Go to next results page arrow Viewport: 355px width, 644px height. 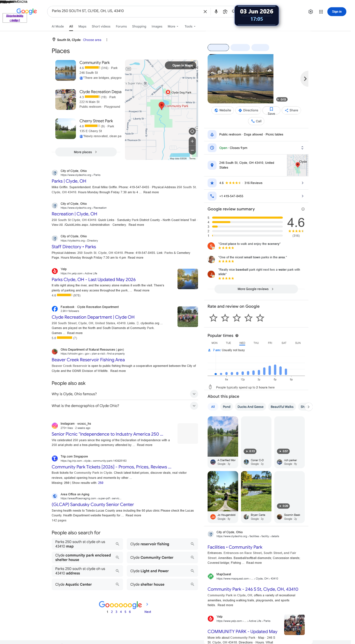[x=147, y=604]
